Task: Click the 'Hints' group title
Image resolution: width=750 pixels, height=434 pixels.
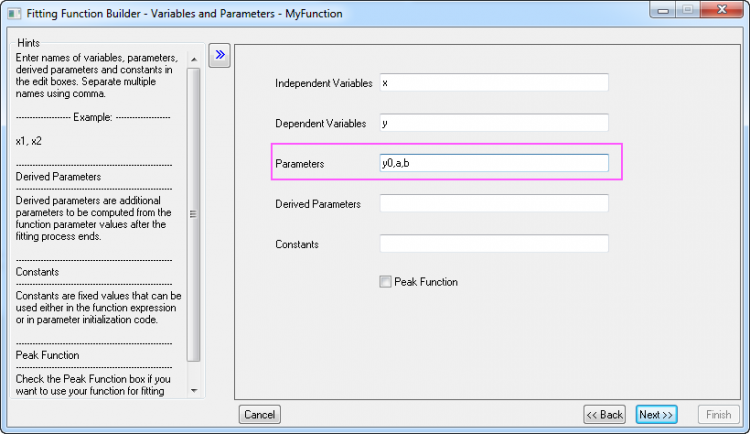Action: pos(28,43)
